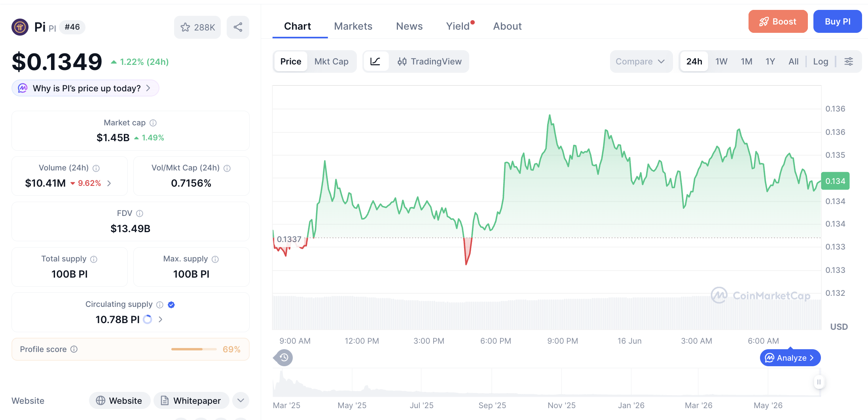Expand more links dropdown next to Whitepaper
This screenshot has width=868, height=420.
point(241,401)
